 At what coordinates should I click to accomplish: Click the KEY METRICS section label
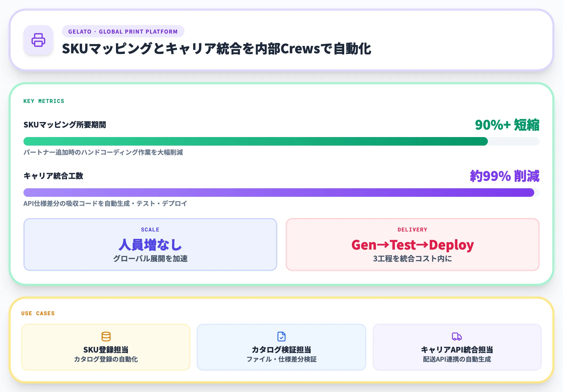point(44,101)
